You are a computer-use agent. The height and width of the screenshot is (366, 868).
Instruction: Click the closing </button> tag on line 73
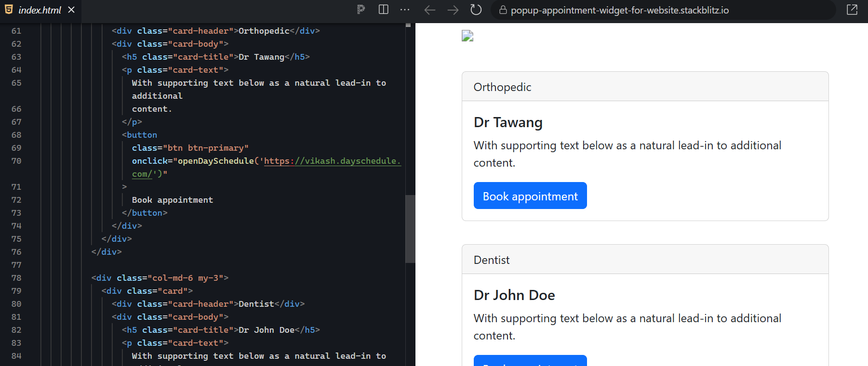coord(145,213)
